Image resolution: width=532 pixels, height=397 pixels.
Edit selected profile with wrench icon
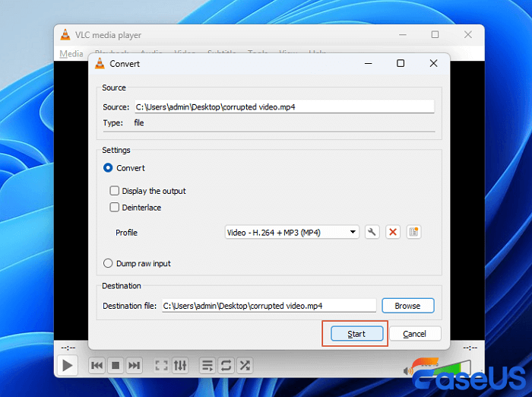coord(372,232)
